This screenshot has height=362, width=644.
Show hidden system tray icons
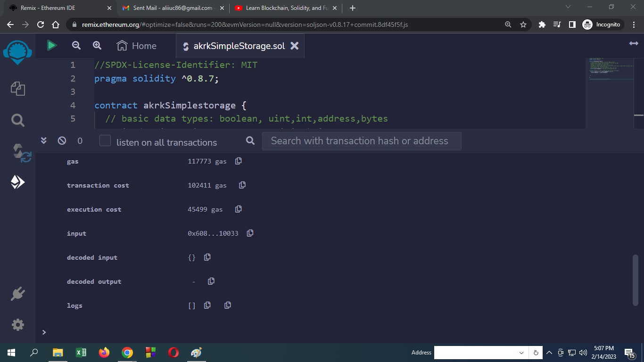pos(549,353)
